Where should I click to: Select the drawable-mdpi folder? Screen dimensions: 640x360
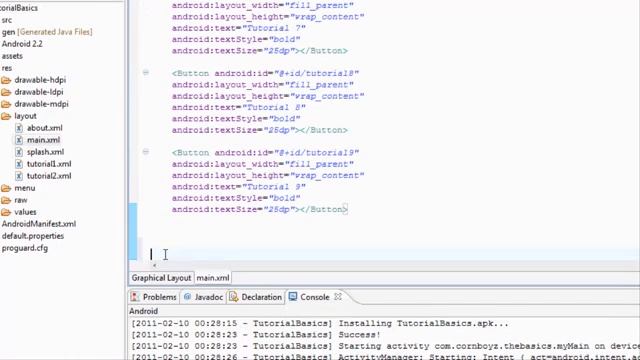41,104
